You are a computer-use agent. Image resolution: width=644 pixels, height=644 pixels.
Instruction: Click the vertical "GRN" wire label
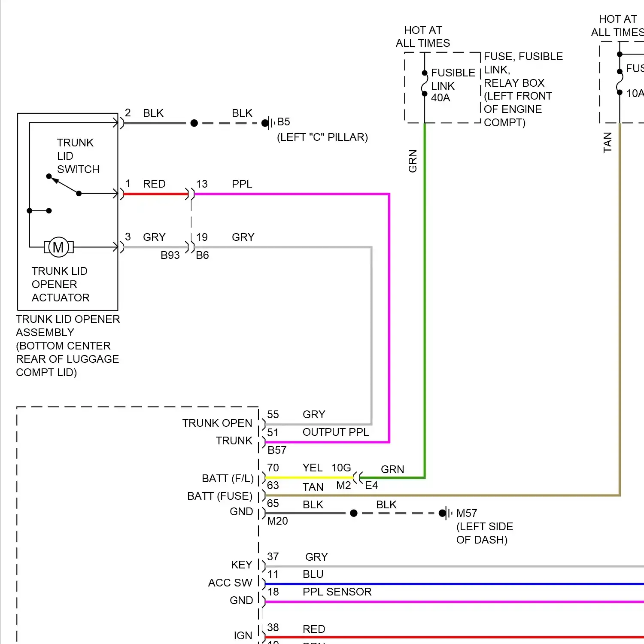[413, 161]
